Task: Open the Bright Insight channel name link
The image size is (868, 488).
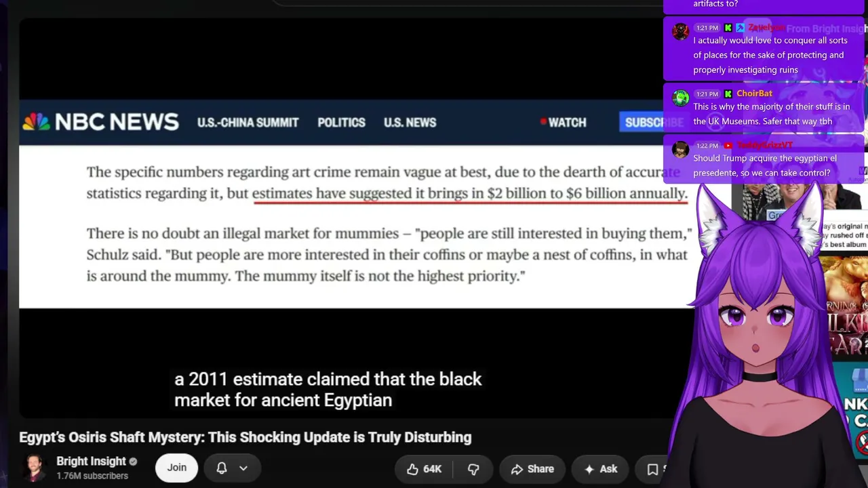Action: [91, 462]
